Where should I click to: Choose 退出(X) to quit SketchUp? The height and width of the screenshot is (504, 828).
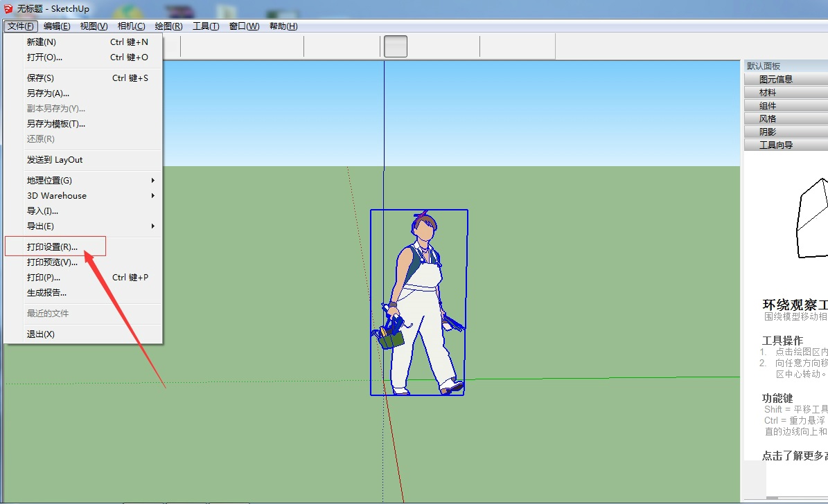pyautogui.click(x=41, y=334)
